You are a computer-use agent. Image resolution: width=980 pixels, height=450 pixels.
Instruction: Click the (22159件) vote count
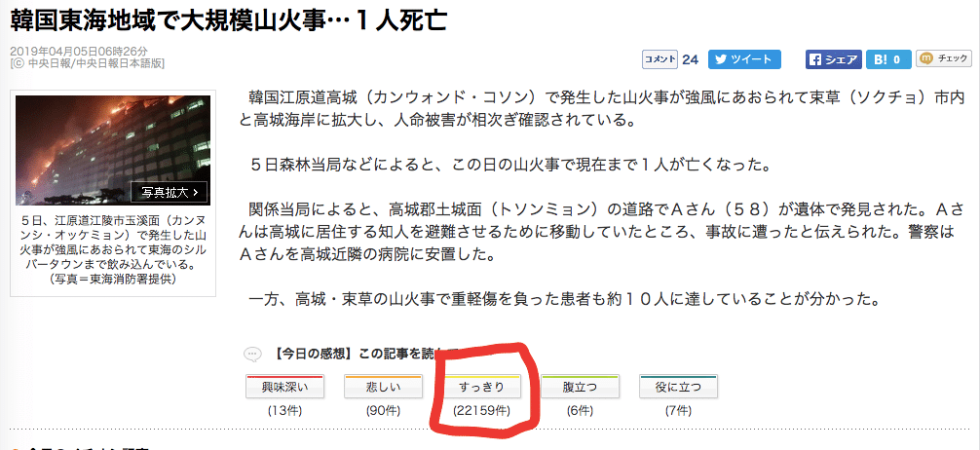tap(482, 411)
